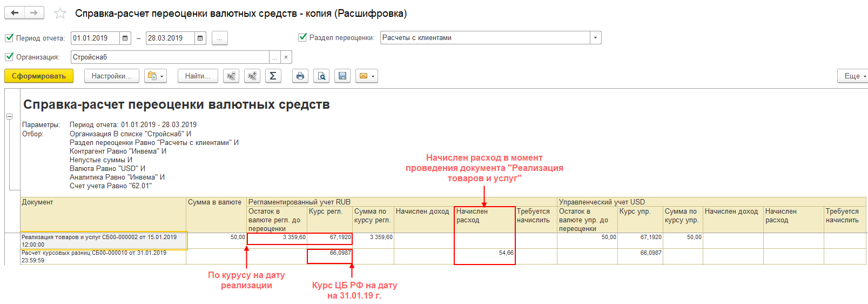Collapse the parameters group in report margin
Image resolution: width=868 pixels, height=304 pixels.
click(x=9, y=116)
